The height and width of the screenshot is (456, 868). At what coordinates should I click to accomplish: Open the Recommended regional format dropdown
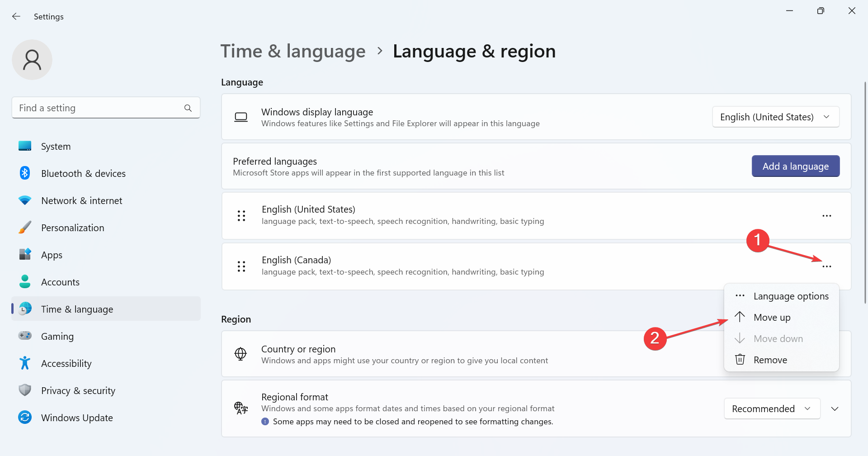coord(772,408)
